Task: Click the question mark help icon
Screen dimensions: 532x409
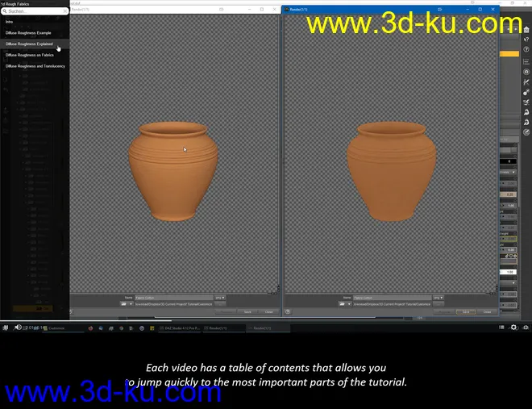Action: click(x=526, y=50)
